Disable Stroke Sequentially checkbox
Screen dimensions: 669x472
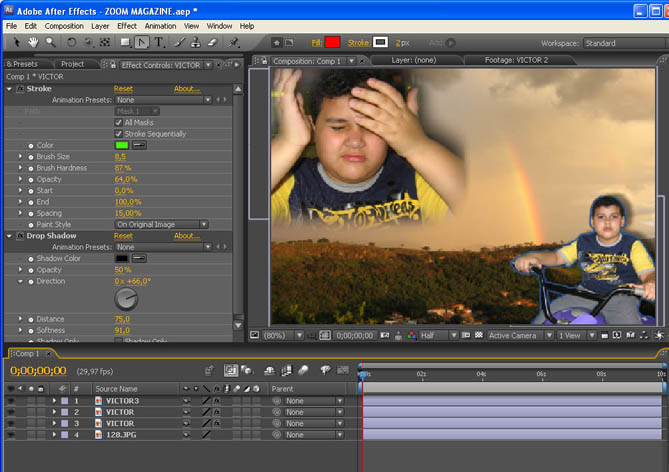(119, 133)
